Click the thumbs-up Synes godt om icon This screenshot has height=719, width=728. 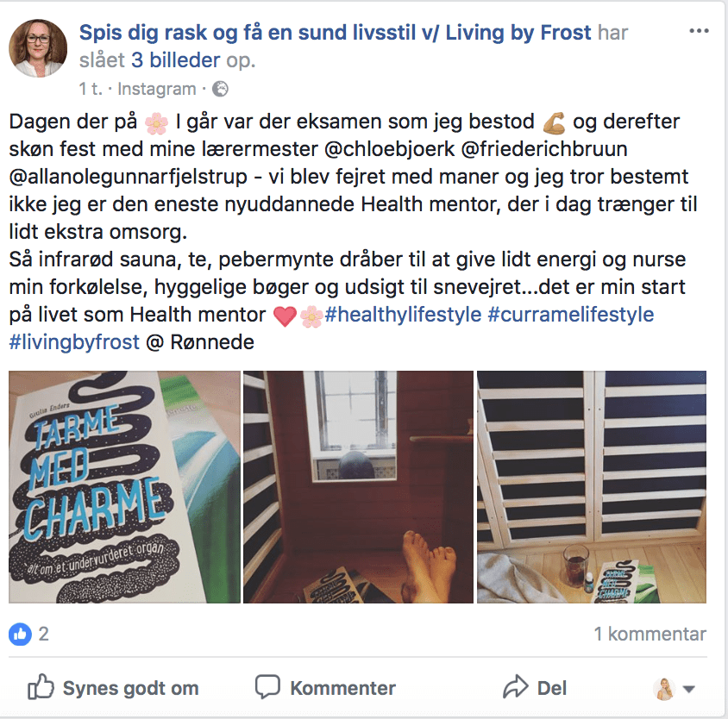[41, 686]
